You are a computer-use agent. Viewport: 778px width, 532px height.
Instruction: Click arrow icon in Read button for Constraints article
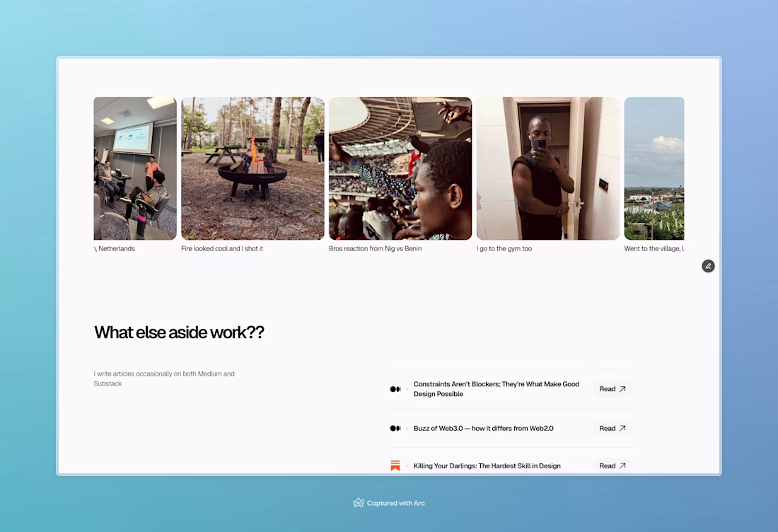pyautogui.click(x=622, y=389)
